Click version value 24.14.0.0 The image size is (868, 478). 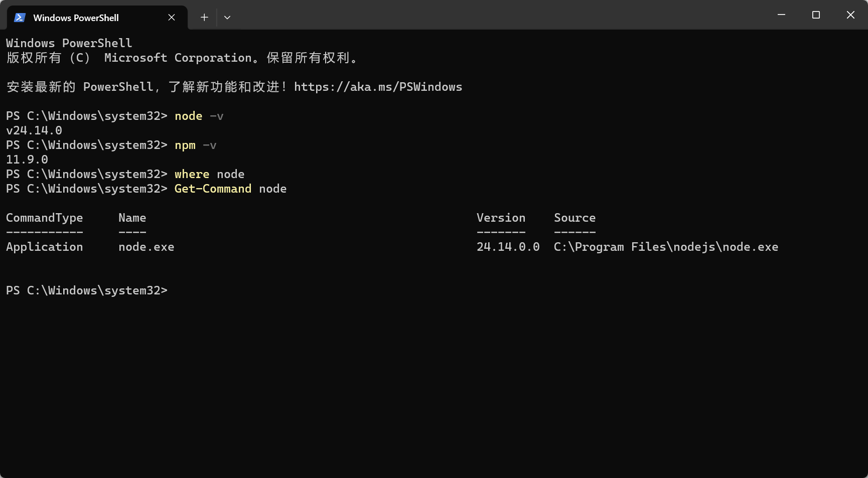point(508,247)
